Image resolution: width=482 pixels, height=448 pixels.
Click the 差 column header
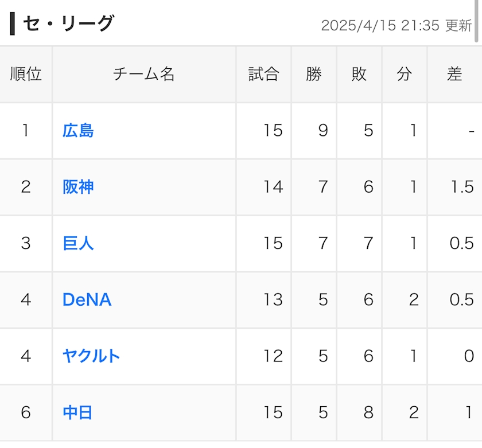[454, 74]
